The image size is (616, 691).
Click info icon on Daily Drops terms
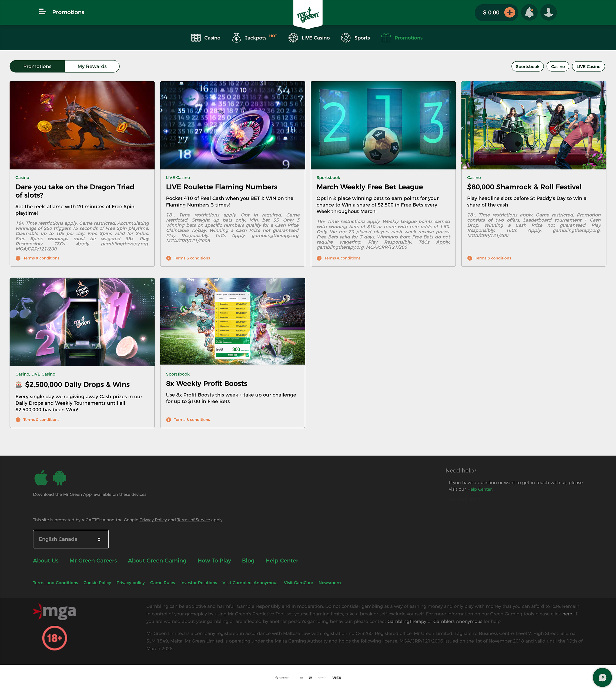[x=18, y=419]
